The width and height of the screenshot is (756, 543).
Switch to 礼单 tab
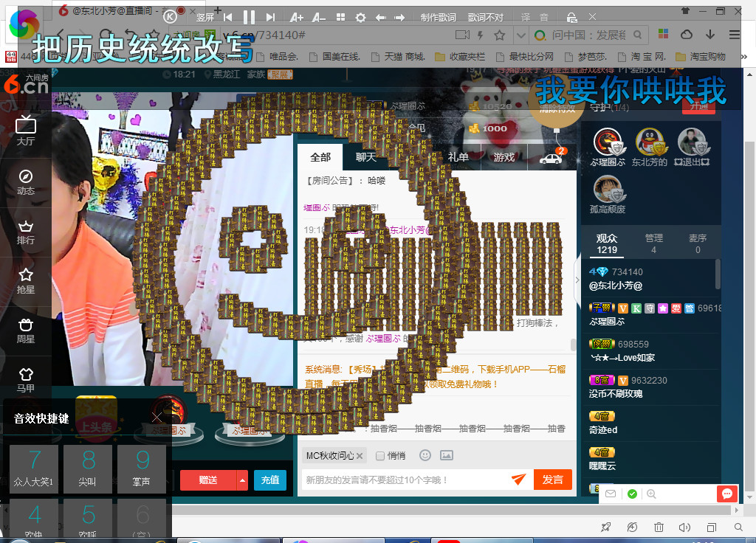click(458, 157)
